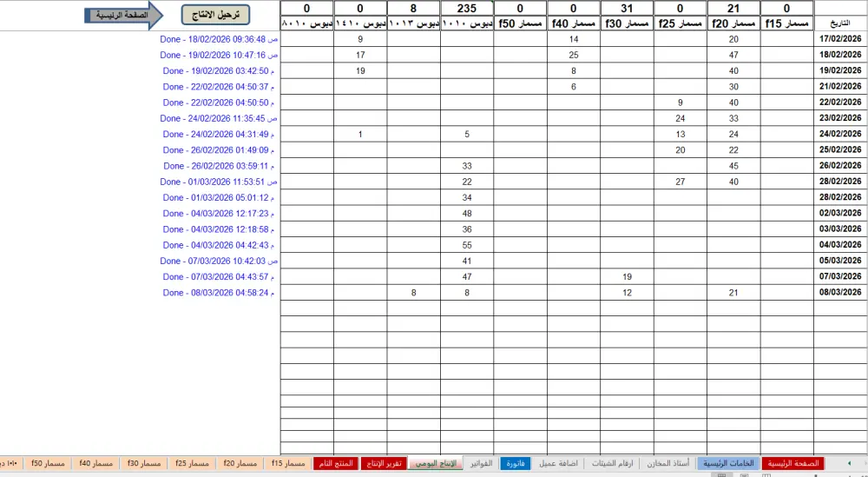The width and height of the screenshot is (868, 477).
Task: Click the total 235 above دبوس ١٠١٠
Action: pyautogui.click(x=467, y=9)
